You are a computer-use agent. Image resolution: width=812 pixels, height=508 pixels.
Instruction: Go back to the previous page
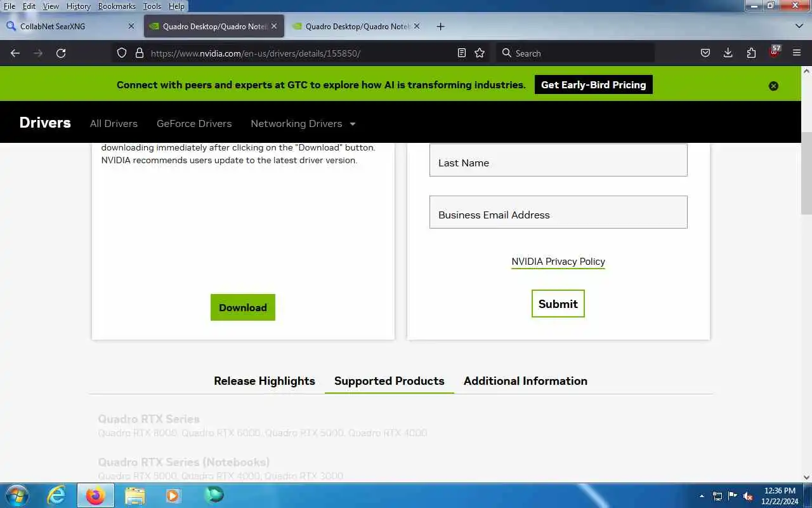click(15, 53)
